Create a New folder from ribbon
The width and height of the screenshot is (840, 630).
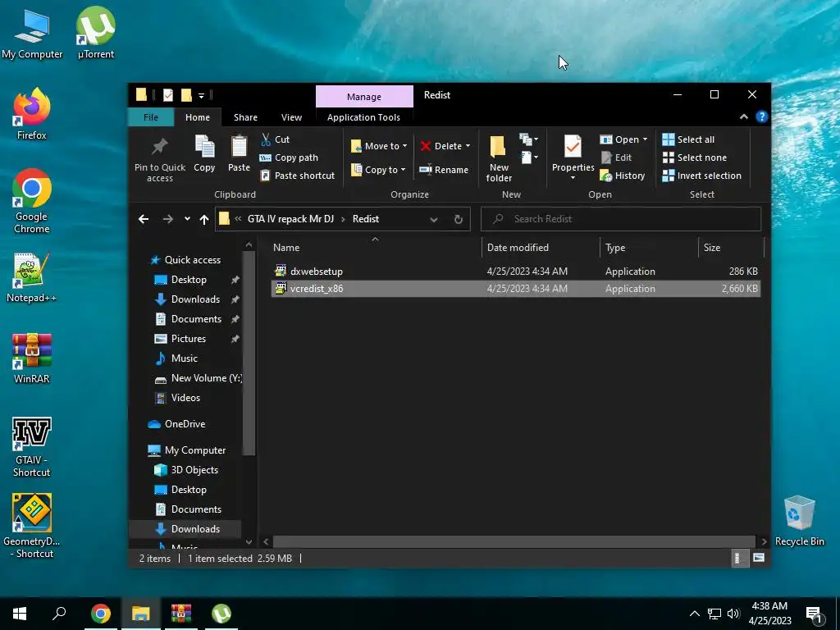tap(498, 158)
